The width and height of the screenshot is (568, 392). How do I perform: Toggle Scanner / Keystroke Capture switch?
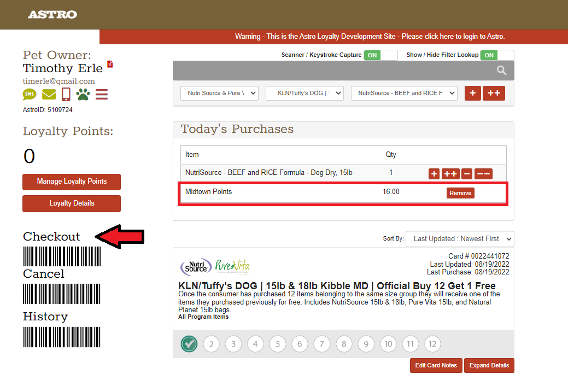point(380,55)
